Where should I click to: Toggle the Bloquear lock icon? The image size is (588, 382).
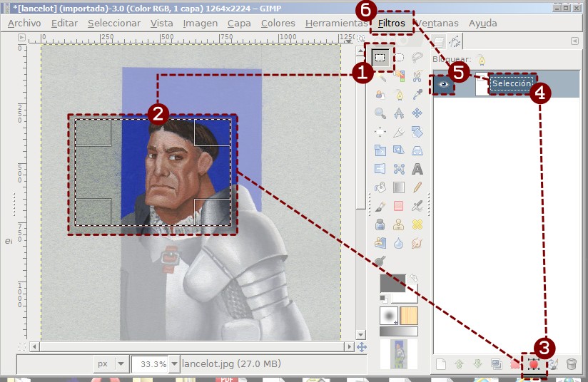pyautogui.click(x=481, y=60)
